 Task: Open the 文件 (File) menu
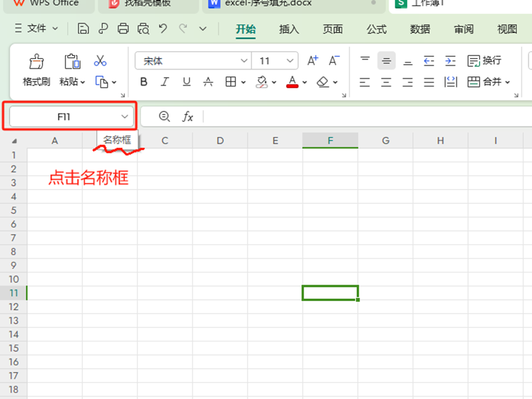(x=36, y=28)
